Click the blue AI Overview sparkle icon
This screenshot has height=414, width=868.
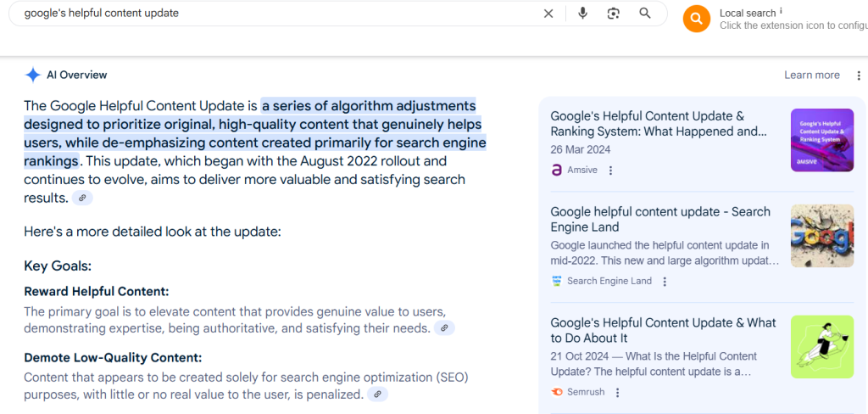point(33,75)
